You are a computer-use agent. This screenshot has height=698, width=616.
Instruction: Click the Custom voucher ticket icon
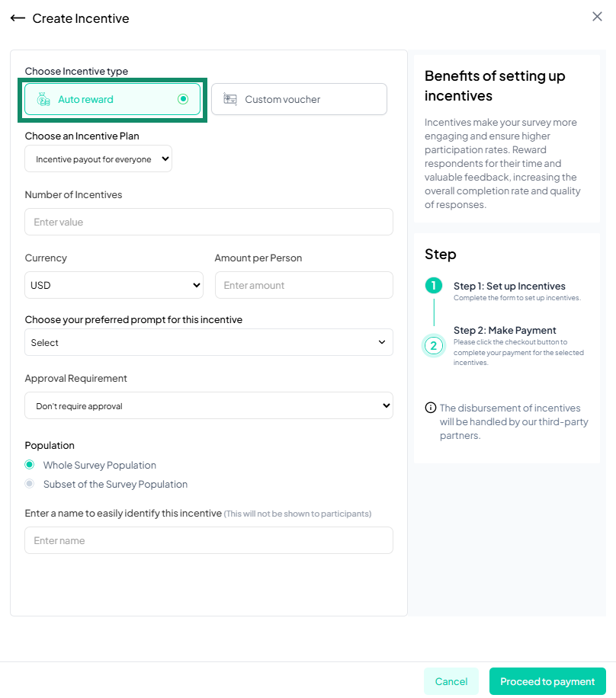(229, 98)
